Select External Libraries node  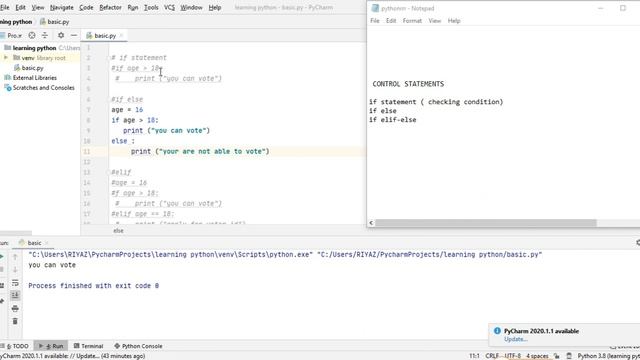pos(35,78)
